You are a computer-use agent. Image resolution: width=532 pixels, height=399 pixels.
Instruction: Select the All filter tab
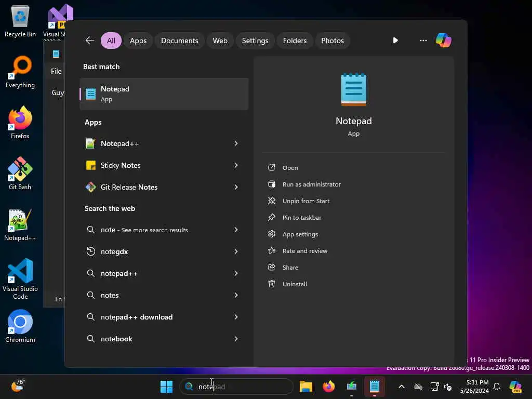(111, 41)
